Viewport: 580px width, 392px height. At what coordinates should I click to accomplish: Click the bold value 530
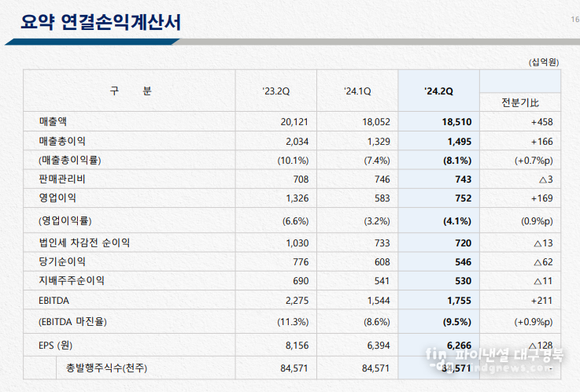pyautogui.click(x=463, y=281)
